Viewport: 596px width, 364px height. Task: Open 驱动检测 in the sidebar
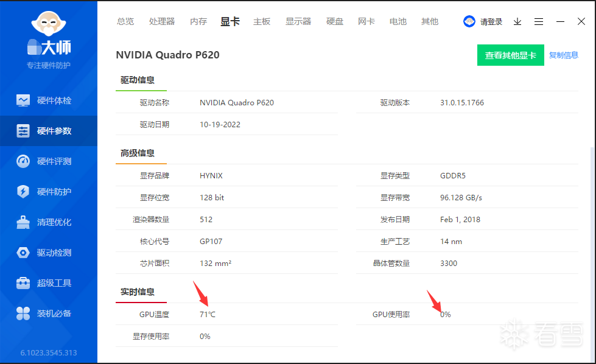49,253
